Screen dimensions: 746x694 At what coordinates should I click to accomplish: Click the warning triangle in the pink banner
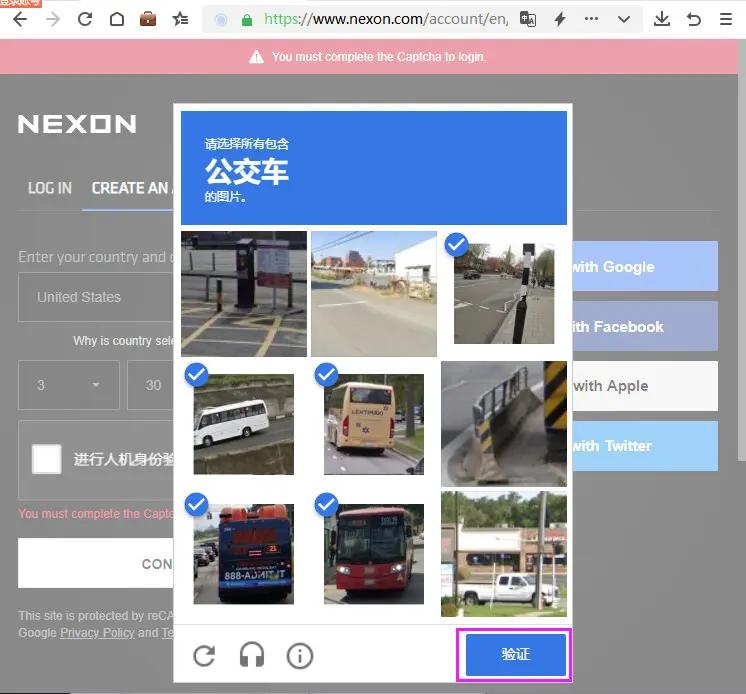click(x=256, y=57)
